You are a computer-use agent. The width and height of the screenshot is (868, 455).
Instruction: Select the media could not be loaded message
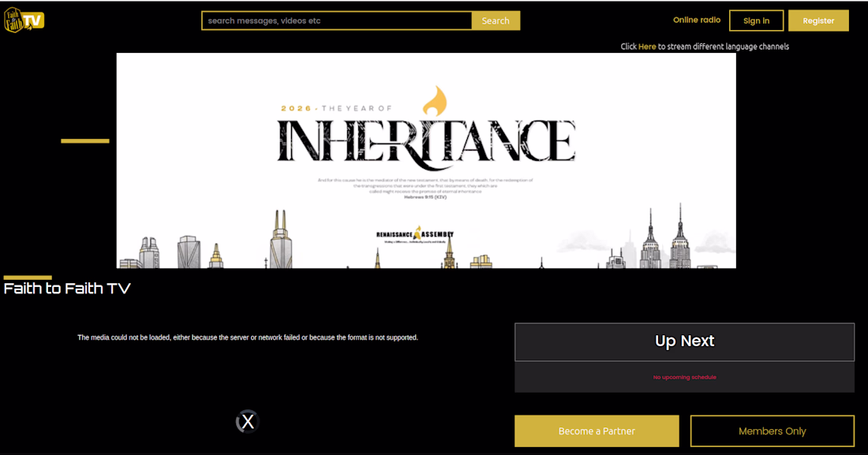pos(248,337)
